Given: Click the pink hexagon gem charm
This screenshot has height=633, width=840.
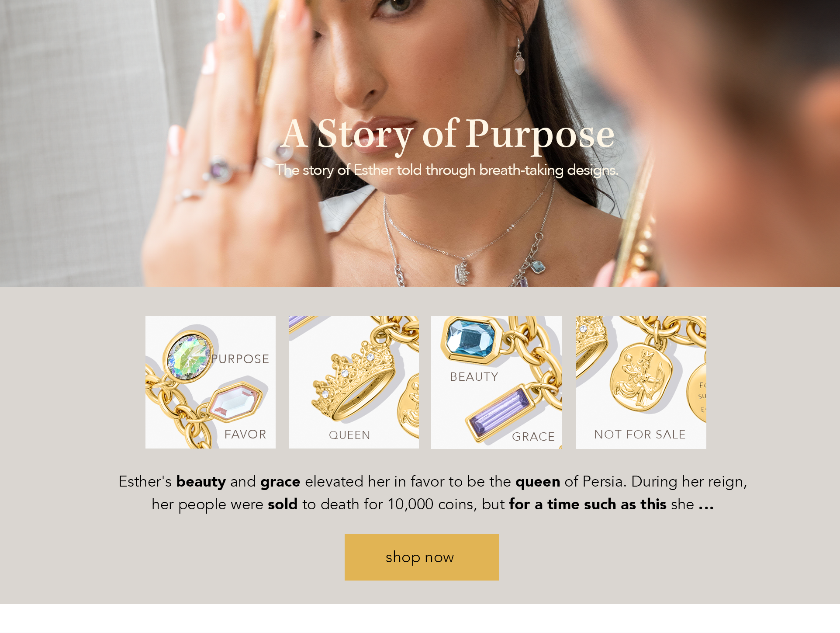Looking at the screenshot, I should [235, 402].
